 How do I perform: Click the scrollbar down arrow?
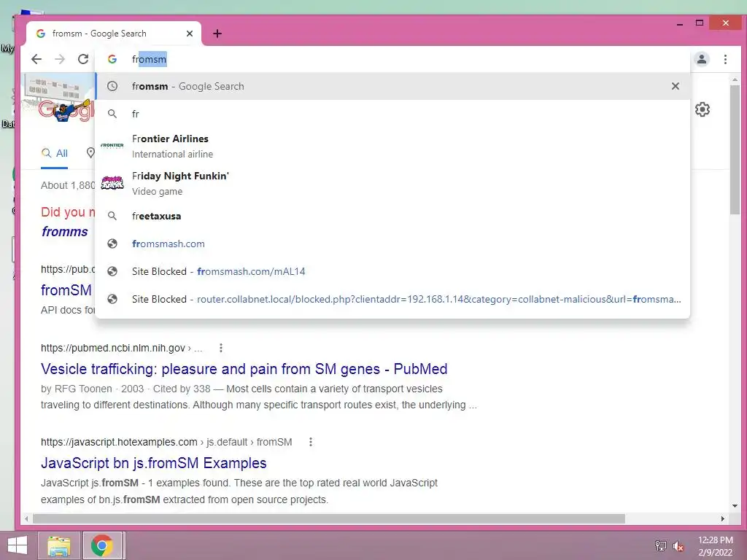tap(735, 506)
